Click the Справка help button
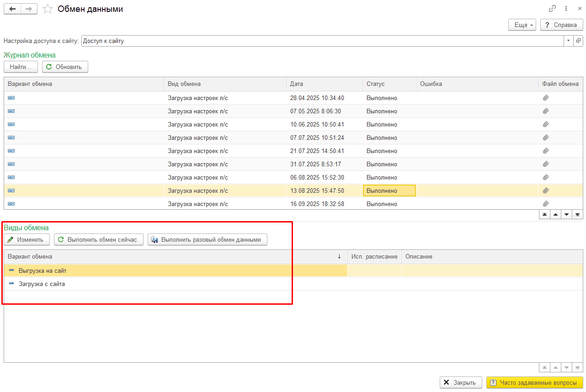The width and height of the screenshot is (586, 392). click(x=561, y=25)
